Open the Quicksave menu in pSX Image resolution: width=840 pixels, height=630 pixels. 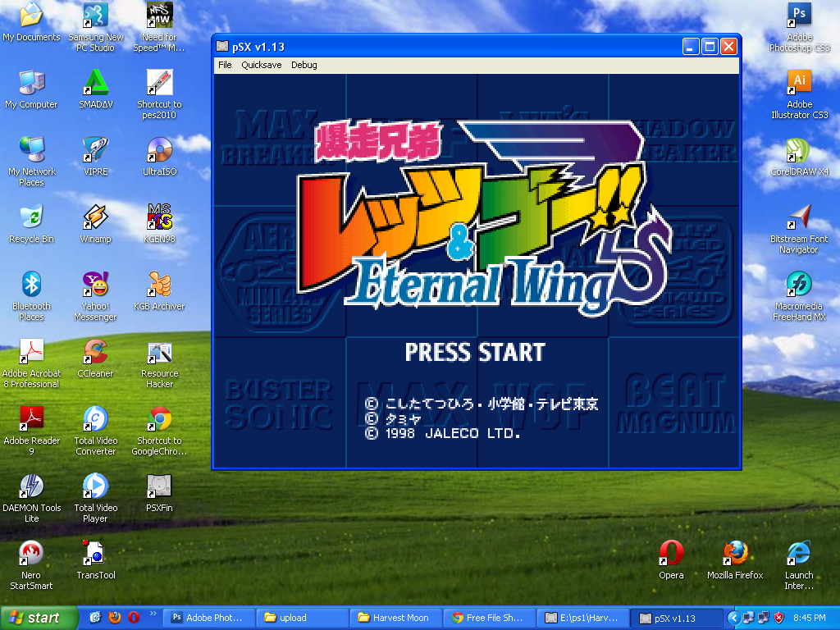point(262,65)
